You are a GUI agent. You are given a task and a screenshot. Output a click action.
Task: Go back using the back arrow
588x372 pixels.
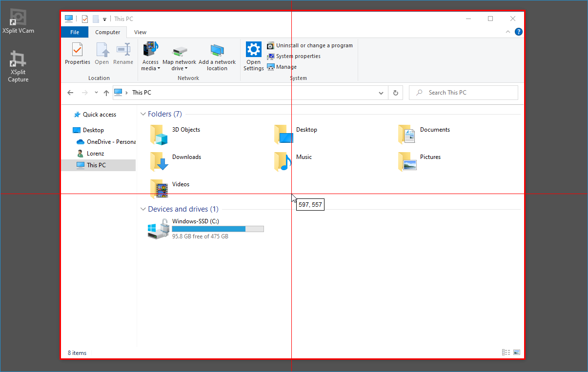coord(70,93)
